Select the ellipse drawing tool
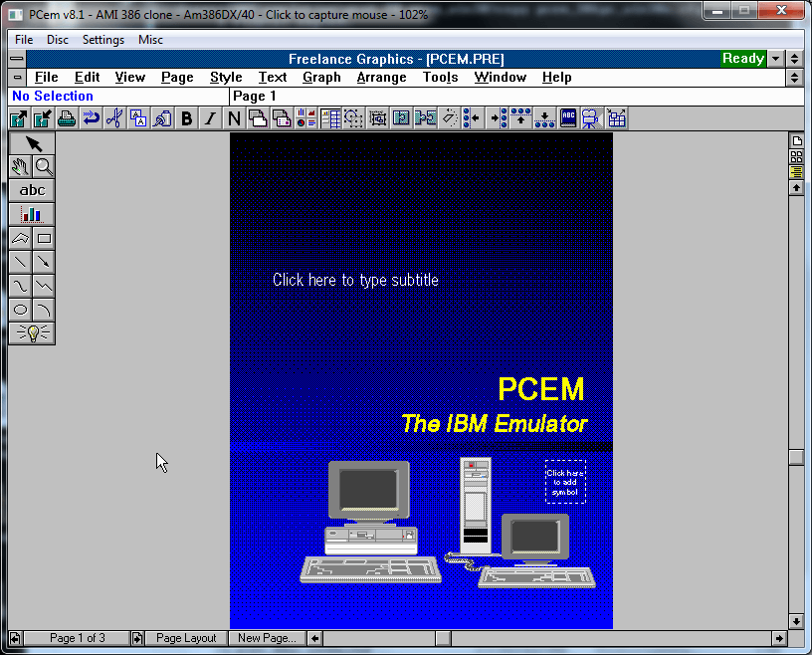 (20, 310)
